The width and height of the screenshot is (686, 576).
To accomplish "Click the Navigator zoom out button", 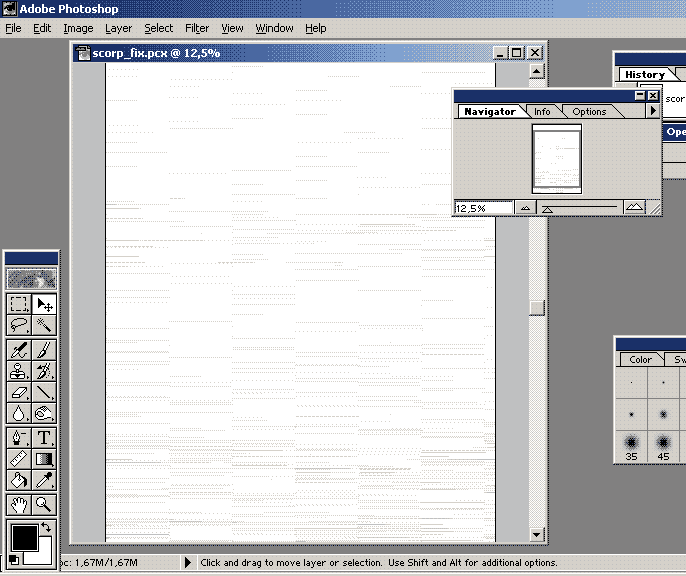I will click(526, 208).
